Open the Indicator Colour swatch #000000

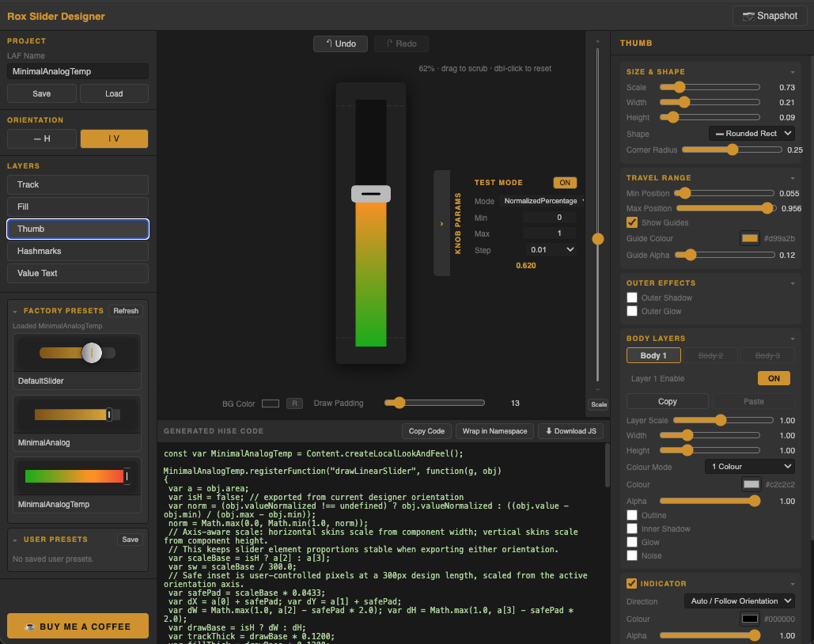tap(750, 619)
